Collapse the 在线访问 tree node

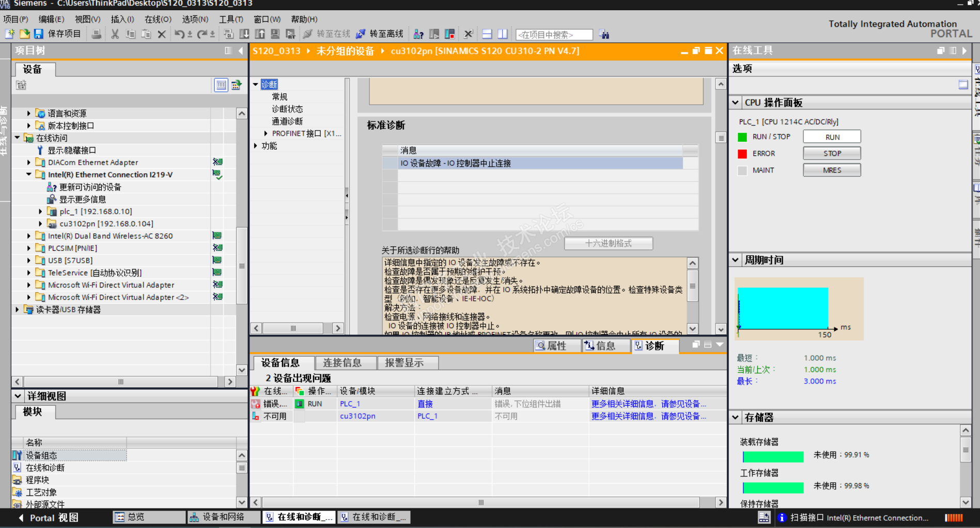(x=18, y=138)
